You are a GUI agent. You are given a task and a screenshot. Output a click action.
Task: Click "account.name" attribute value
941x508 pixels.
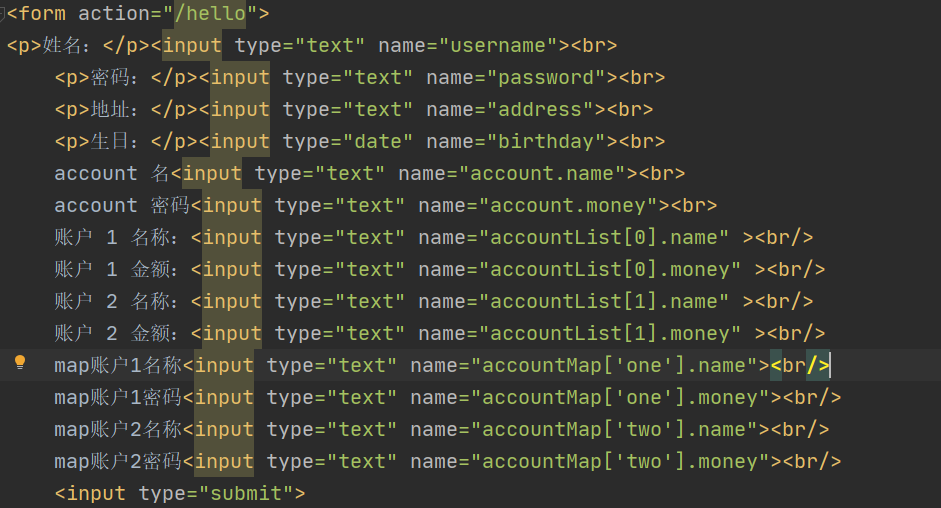(x=542, y=174)
